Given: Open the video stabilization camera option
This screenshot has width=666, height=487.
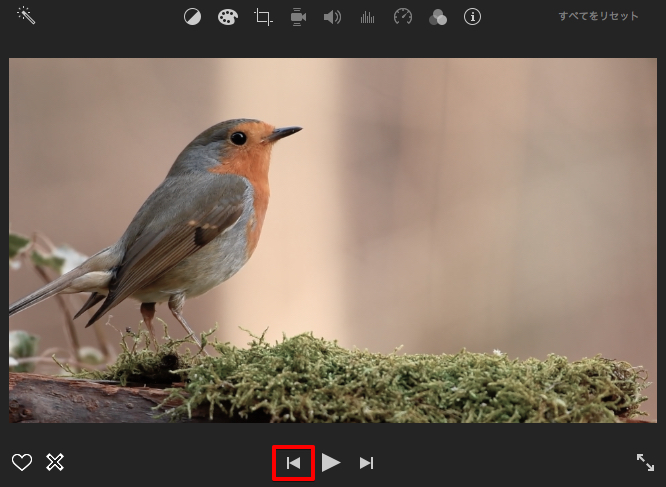Looking at the screenshot, I should coord(298,17).
